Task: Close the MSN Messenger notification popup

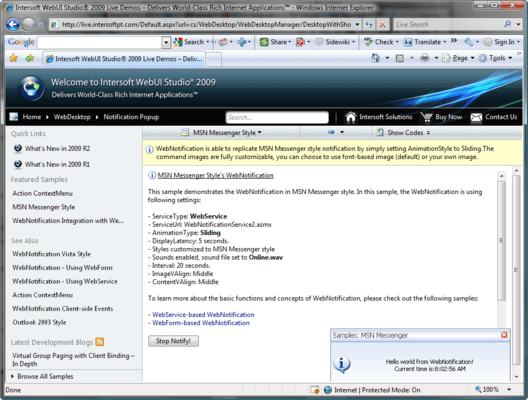Action: click(504, 335)
